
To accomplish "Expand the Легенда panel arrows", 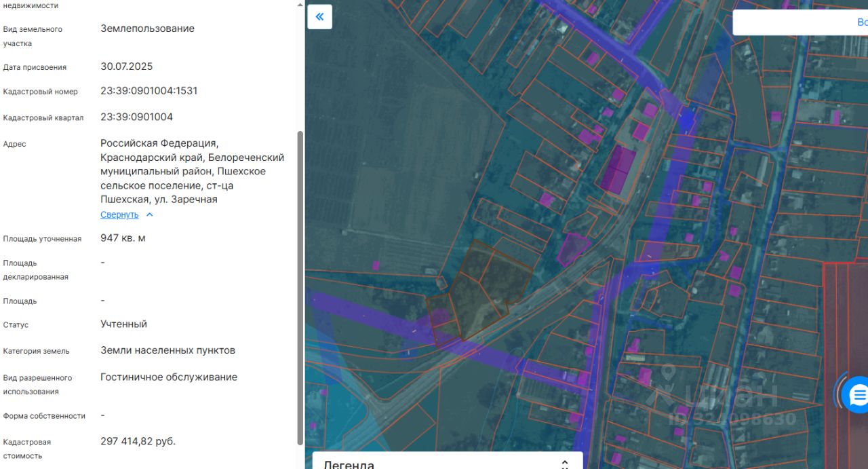I will click(x=565, y=464).
